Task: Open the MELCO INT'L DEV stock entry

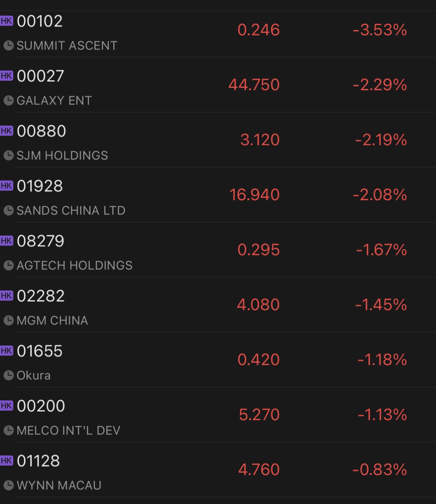Action: (x=218, y=414)
